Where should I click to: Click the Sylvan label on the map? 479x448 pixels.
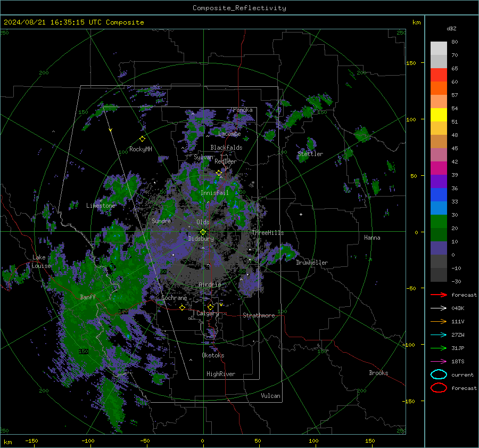[x=203, y=157]
